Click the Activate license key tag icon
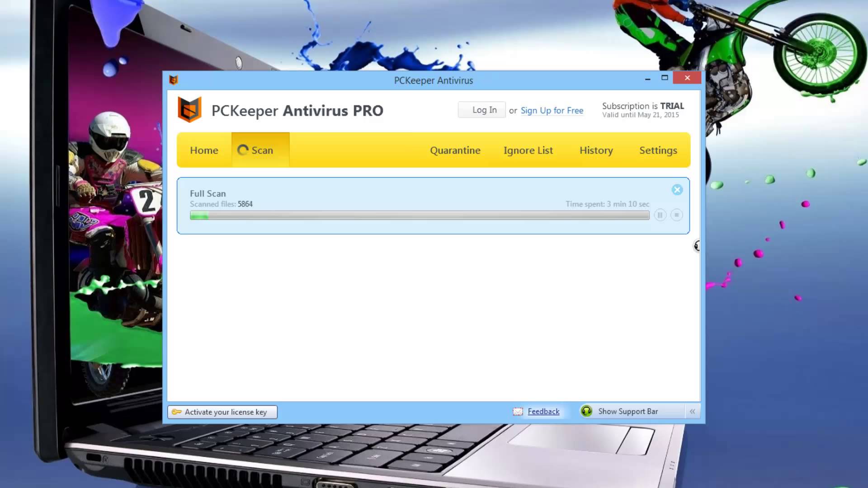Image resolution: width=868 pixels, height=488 pixels. point(176,412)
